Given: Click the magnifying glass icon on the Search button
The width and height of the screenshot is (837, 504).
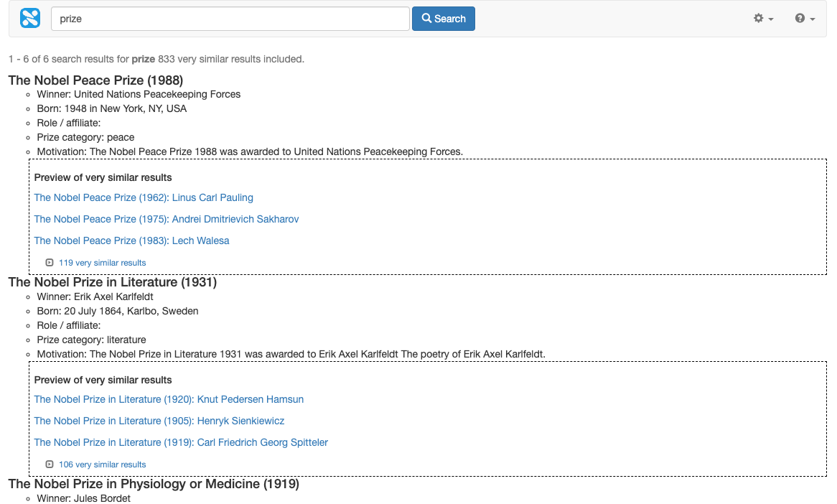Looking at the screenshot, I should [428, 18].
